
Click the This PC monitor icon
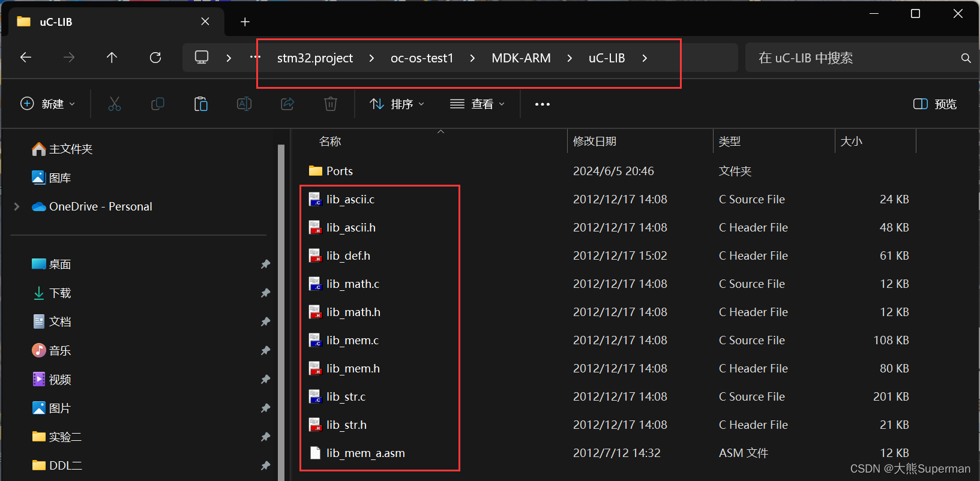tap(202, 58)
